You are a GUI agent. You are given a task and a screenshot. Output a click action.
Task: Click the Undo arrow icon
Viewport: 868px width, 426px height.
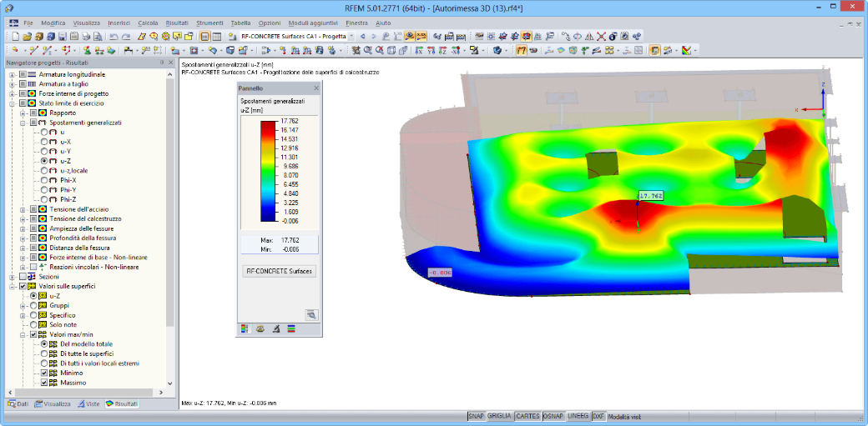[x=114, y=37]
